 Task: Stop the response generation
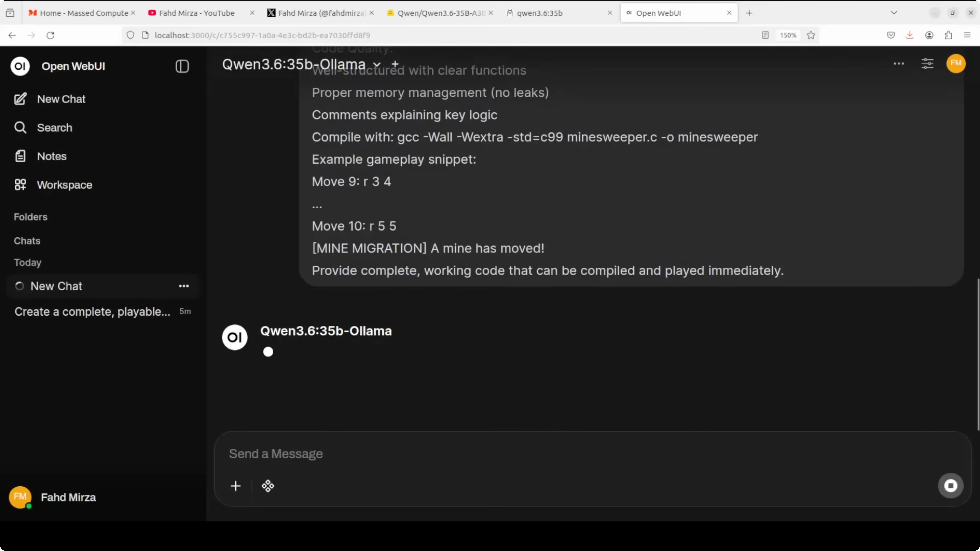pos(950,486)
